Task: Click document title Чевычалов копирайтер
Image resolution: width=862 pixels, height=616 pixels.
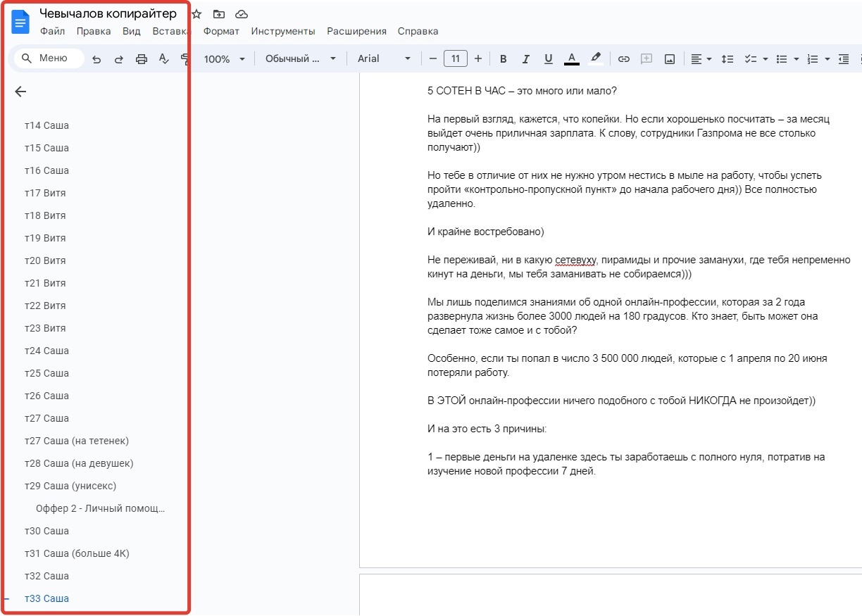Action: click(108, 13)
